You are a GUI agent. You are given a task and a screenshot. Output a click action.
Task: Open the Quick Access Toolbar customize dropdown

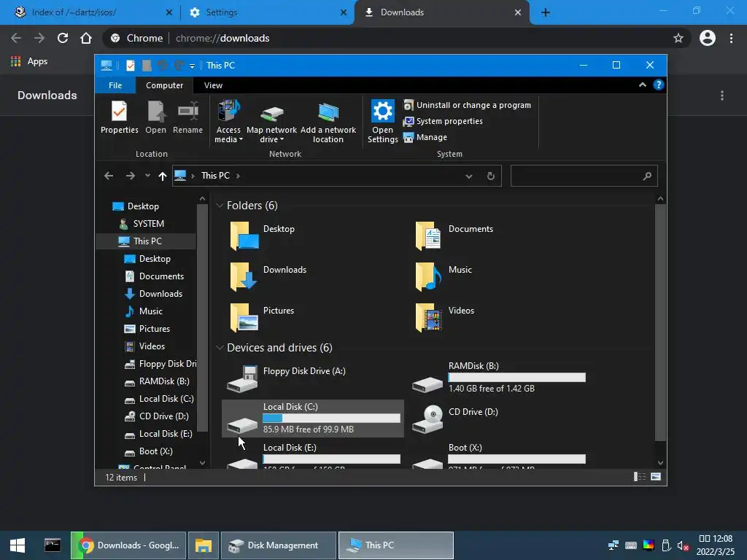(x=192, y=66)
